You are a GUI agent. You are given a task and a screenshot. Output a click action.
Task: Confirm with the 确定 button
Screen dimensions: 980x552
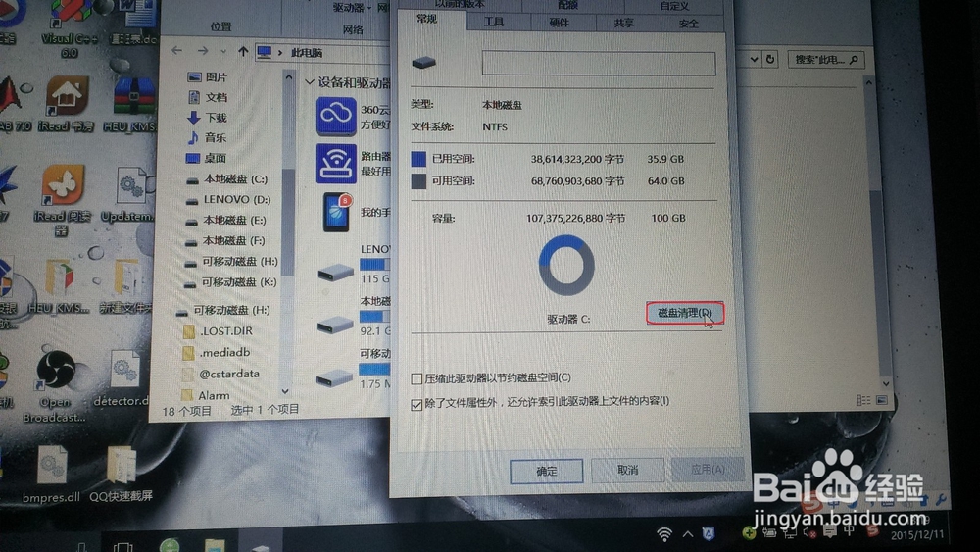(x=546, y=471)
